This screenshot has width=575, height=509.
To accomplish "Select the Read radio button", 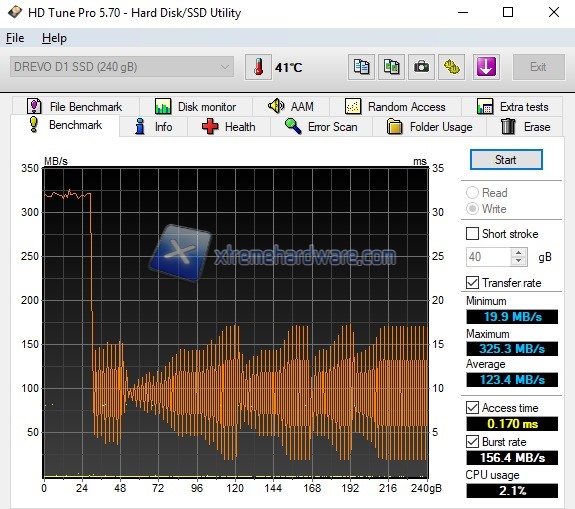I will tap(472, 193).
